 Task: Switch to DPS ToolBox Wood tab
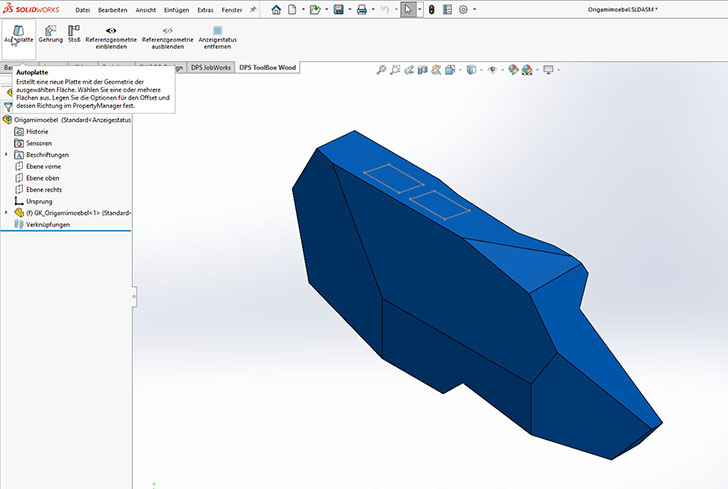[x=267, y=67]
